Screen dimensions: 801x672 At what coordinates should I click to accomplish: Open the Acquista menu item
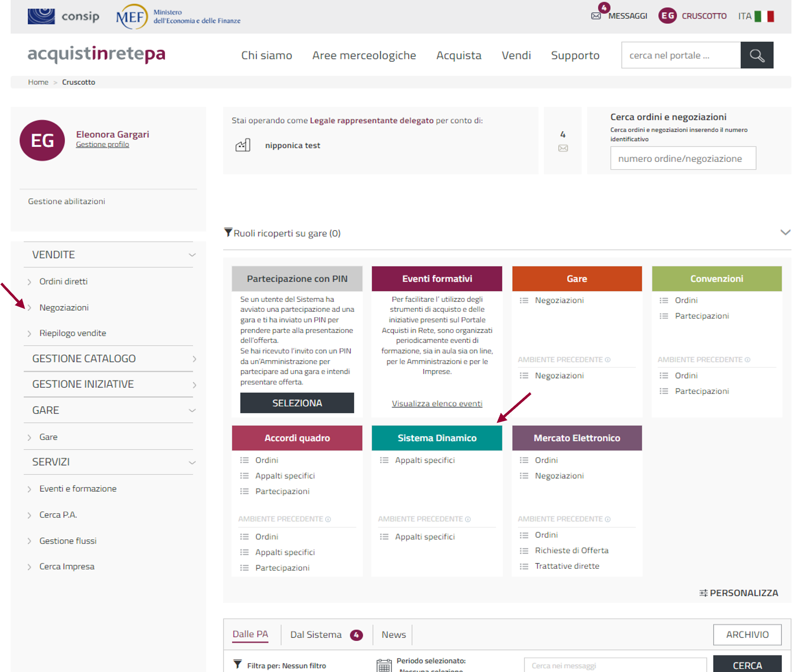tap(458, 55)
